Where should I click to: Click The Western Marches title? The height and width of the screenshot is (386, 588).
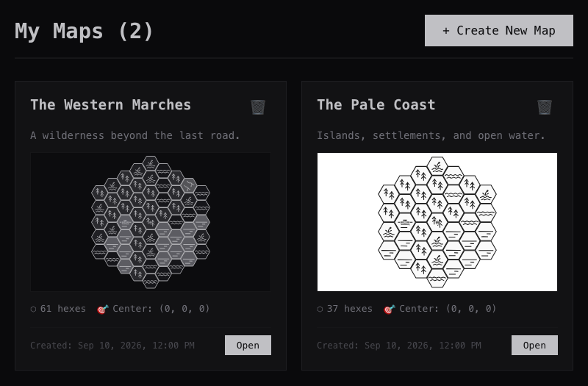point(111,104)
